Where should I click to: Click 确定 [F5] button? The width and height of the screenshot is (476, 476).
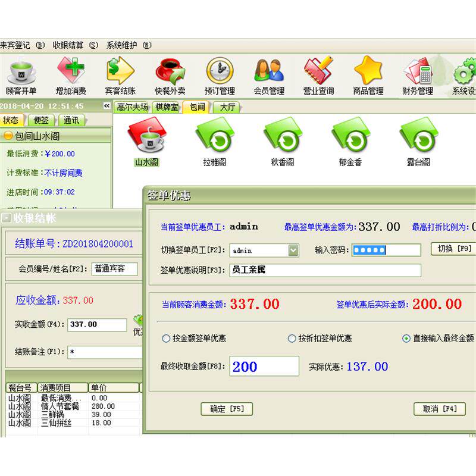(227, 409)
